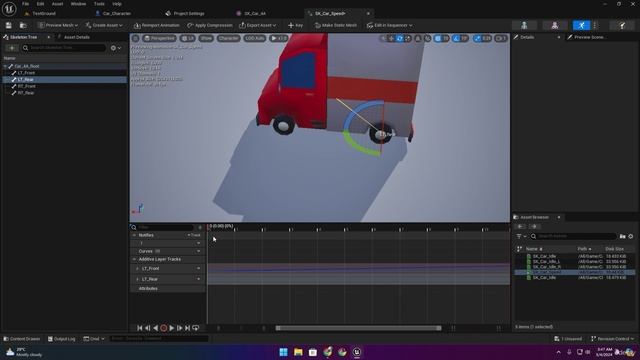
Task: Select the scale gizmo tool icon
Action: point(408,38)
